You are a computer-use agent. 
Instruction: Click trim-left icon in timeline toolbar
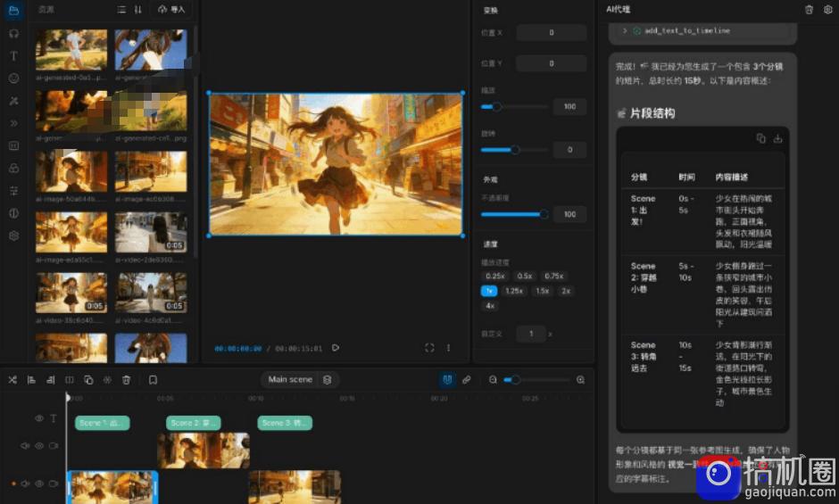point(31,380)
